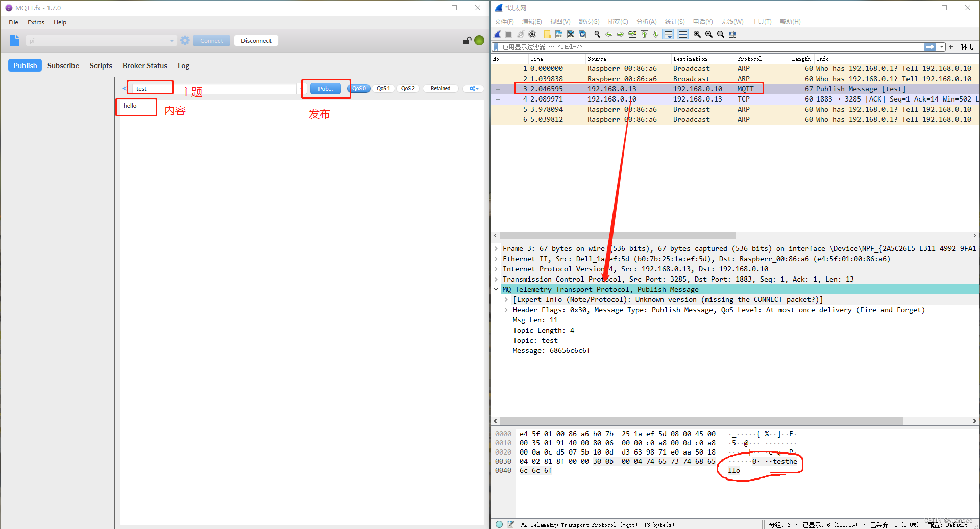The width and height of the screenshot is (980, 529).
Task: Click the green connection status indicator
Action: [479, 40]
